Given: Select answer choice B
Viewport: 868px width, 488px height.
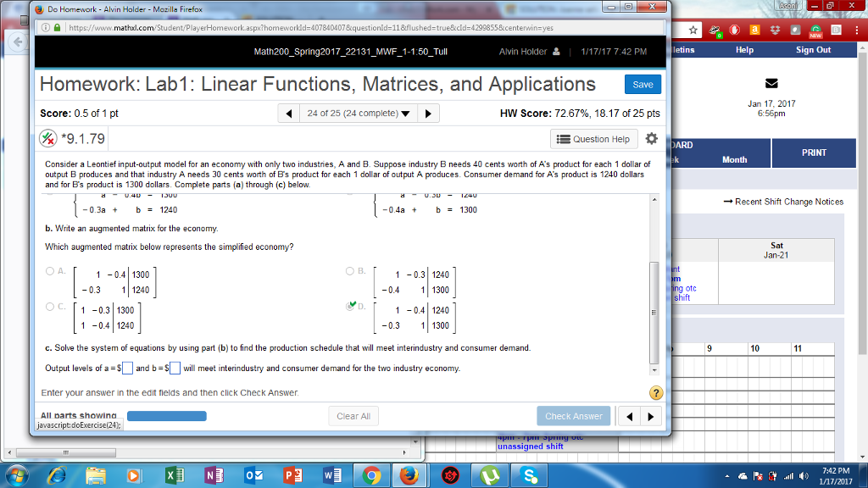Looking at the screenshot, I should click(349, 271).
